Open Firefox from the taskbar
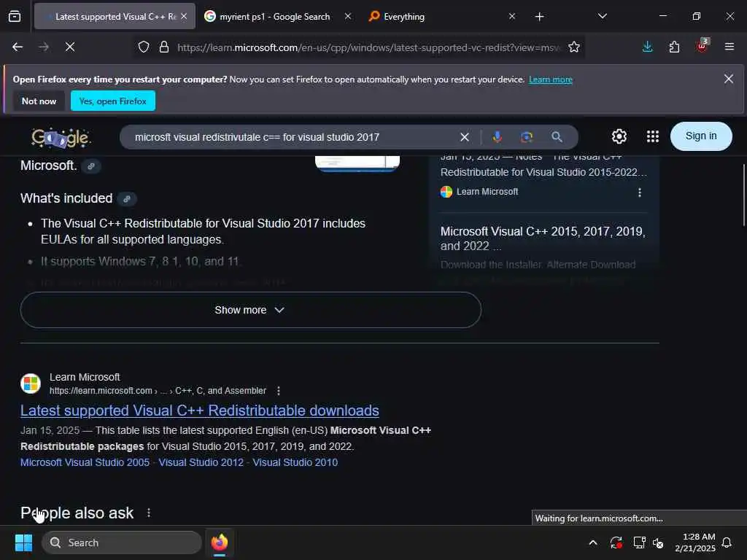 pos(219,542)
